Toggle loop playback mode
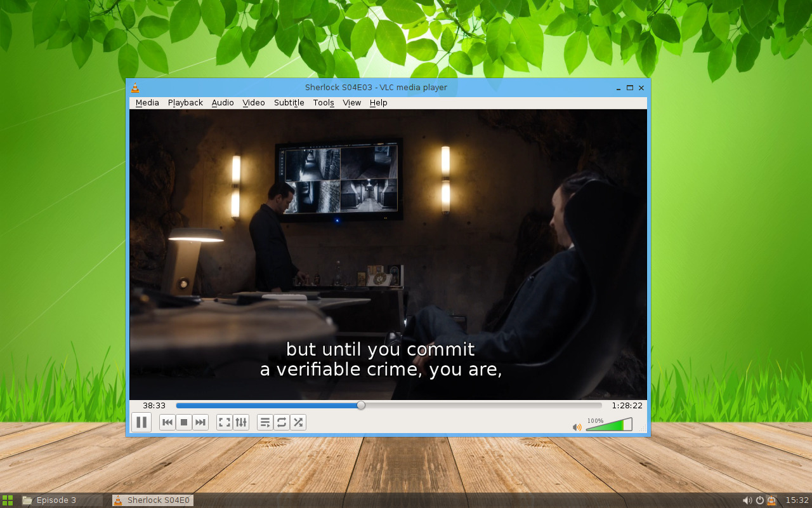The height and width of the screenshot is (508, 812). (x=281, y=422)
